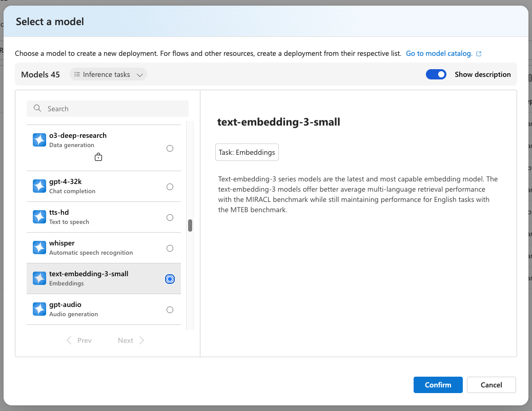Click the Cancel button
Viewport: 532px width, 411px height.
pos(492,385)
